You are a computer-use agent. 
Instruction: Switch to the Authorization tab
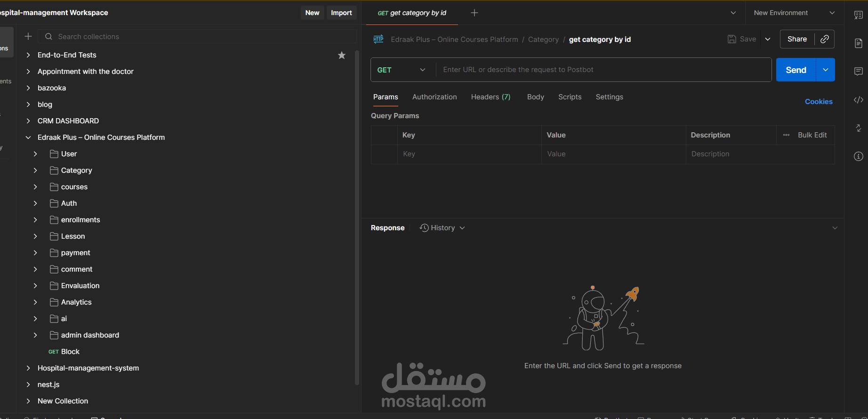(x=434, y=97)
